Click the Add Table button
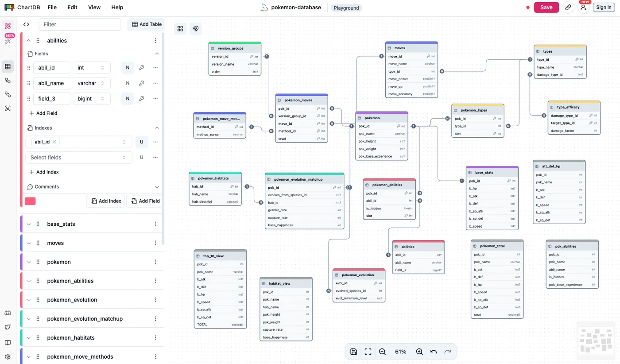Image resolution: width=620 pixels, height=364 pixels. [147, 24]
